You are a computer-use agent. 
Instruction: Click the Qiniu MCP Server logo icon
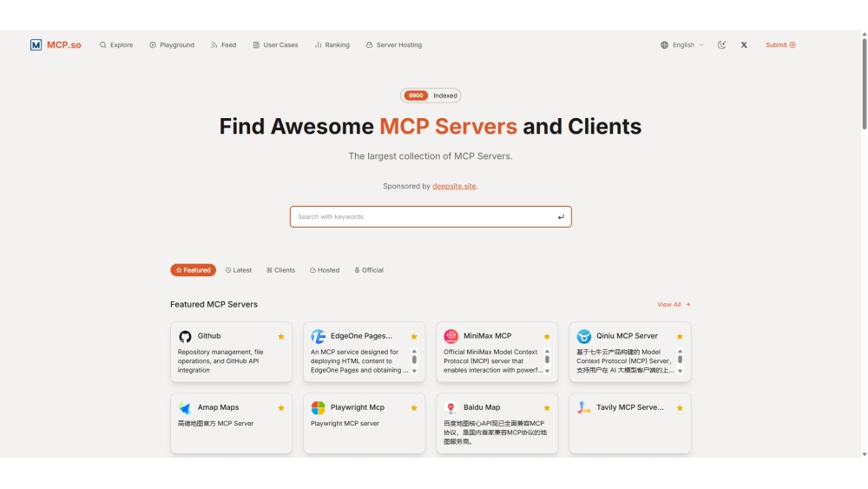(583, 336)
